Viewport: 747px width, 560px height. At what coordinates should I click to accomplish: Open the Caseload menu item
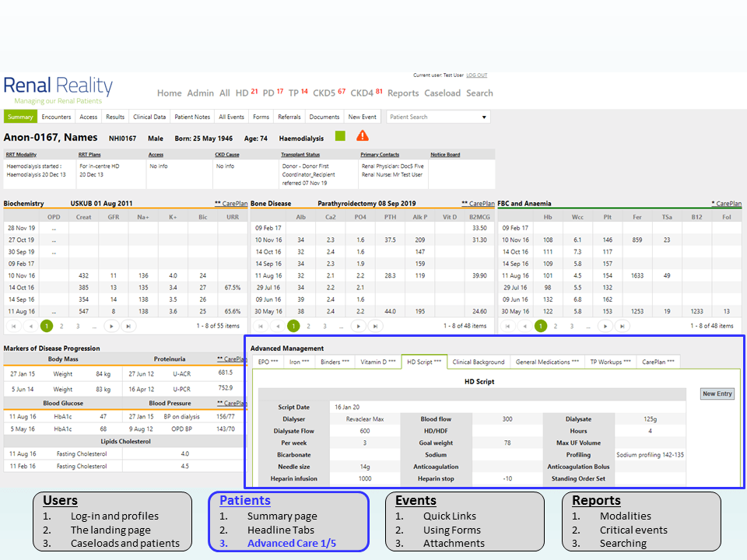442,93
